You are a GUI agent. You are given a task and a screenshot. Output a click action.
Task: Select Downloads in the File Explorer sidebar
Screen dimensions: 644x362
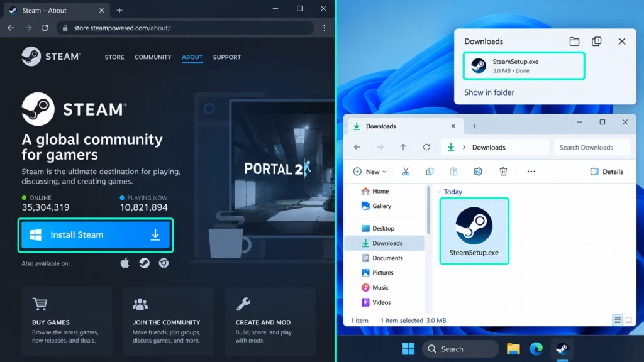(x=384, y=243)
